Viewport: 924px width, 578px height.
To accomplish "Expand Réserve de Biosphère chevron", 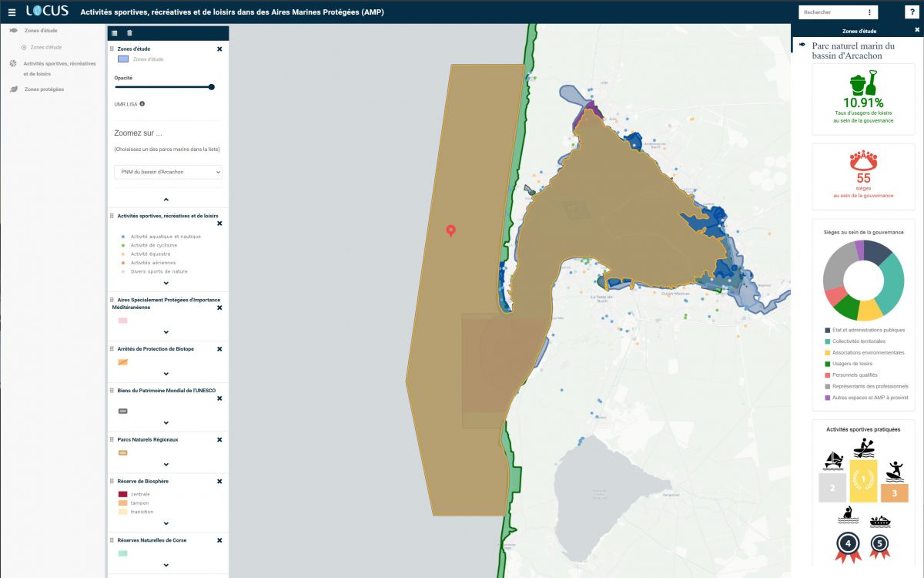I will coord(166,523).
